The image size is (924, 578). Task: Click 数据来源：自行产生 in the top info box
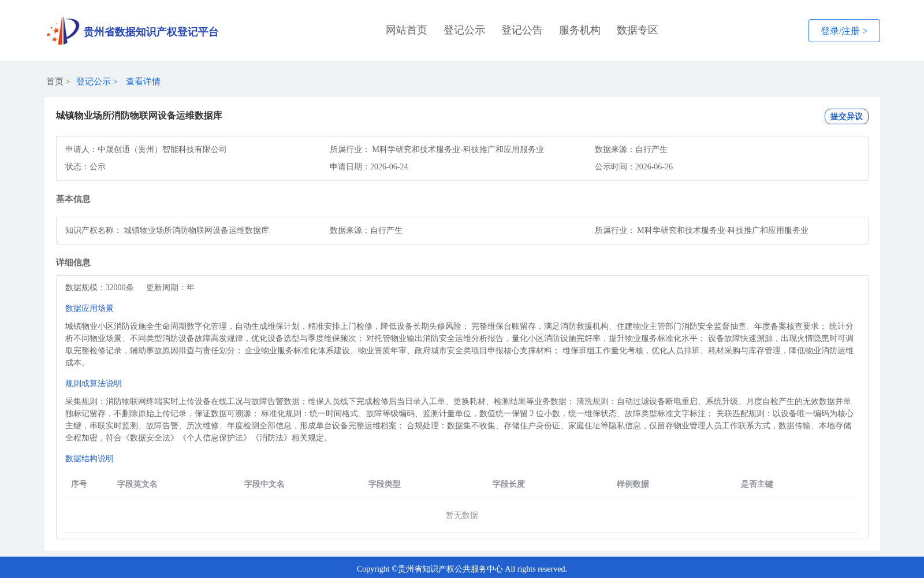point(631,149)
